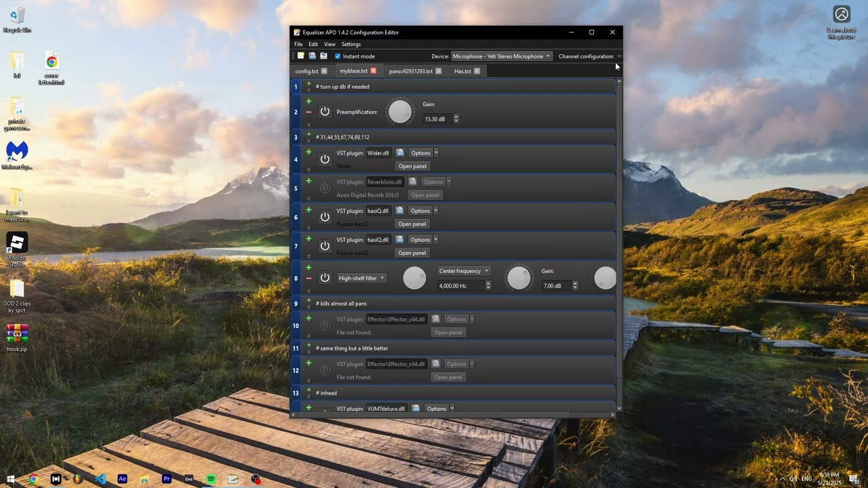Close the myblaze.txt tab
868x488 pixels.
tap(373, 71)
